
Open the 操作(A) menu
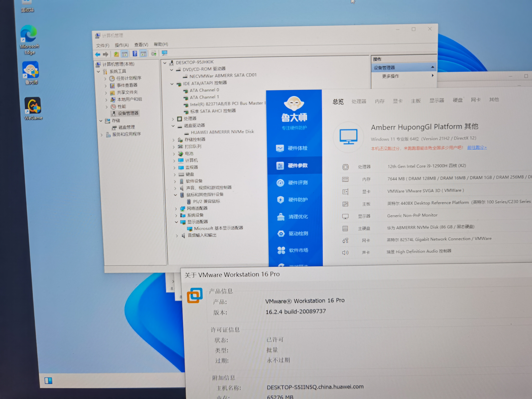(122, 45)
